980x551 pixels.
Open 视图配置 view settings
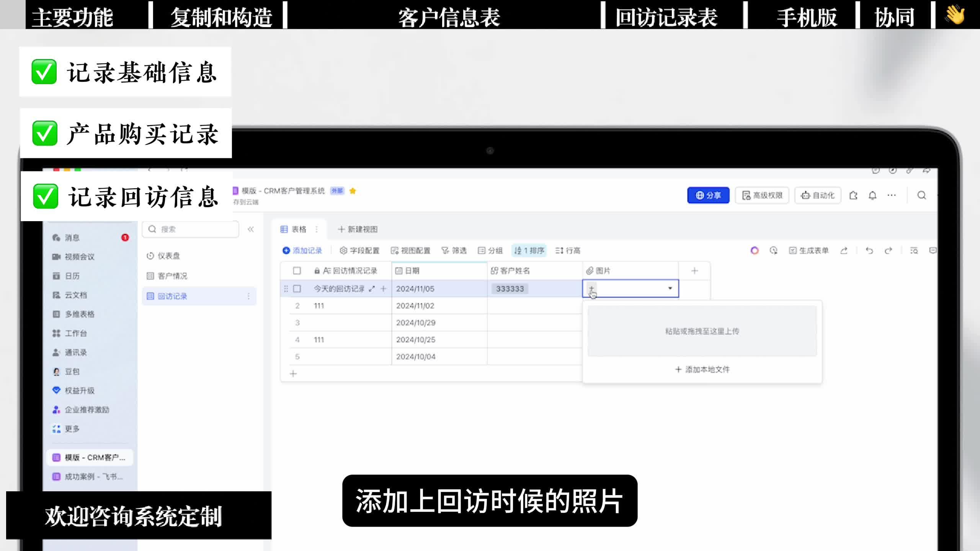point(410,251)
